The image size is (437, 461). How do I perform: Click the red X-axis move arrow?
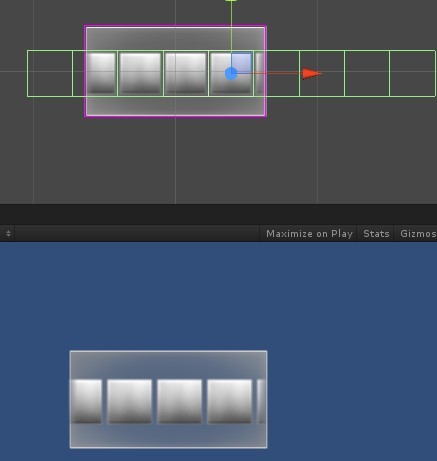click(x=311, y=73)
